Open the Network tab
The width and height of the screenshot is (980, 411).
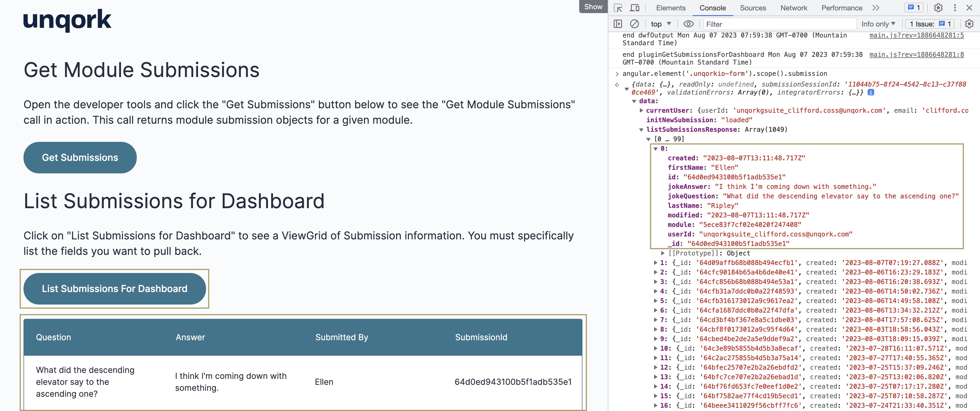[x=793, y=8]
